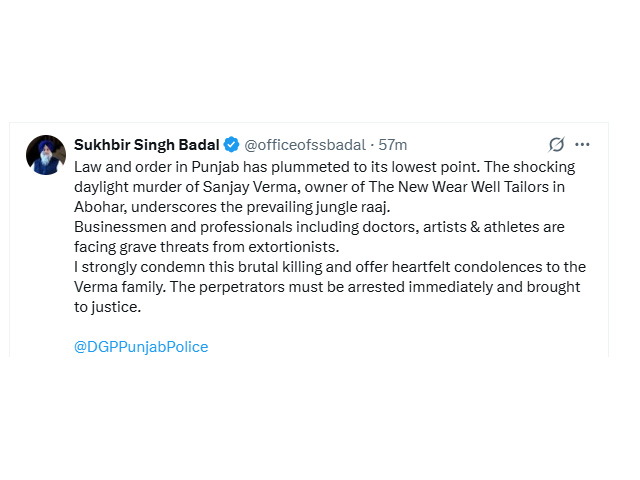Open the @officeofssbadal handle link
The width and height of the screenshot is (640, 480).
pos(305,145)
